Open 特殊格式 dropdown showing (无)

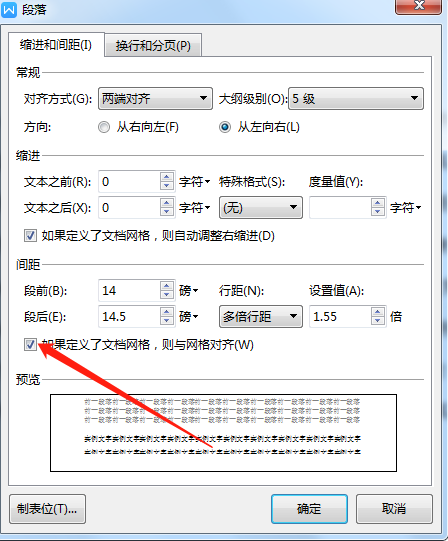(x=261, y=208)
